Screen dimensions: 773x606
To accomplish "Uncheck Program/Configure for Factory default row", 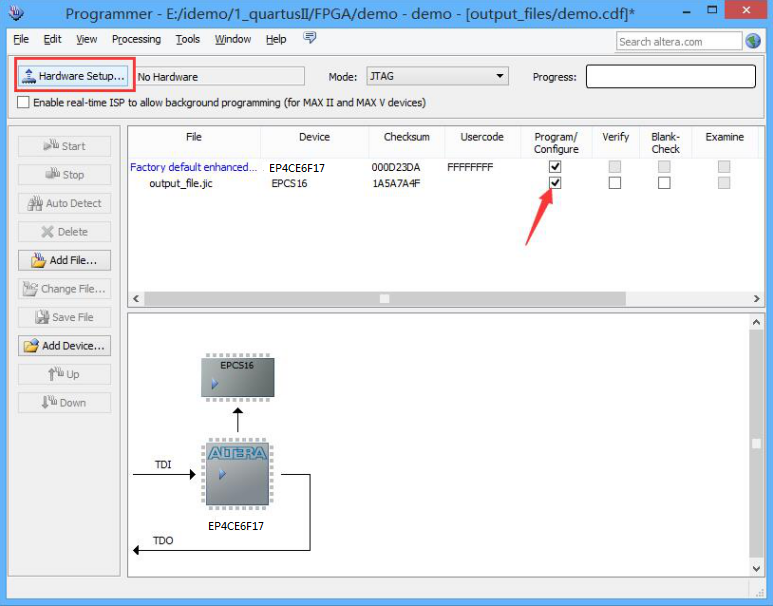I will tap(555, 167).
